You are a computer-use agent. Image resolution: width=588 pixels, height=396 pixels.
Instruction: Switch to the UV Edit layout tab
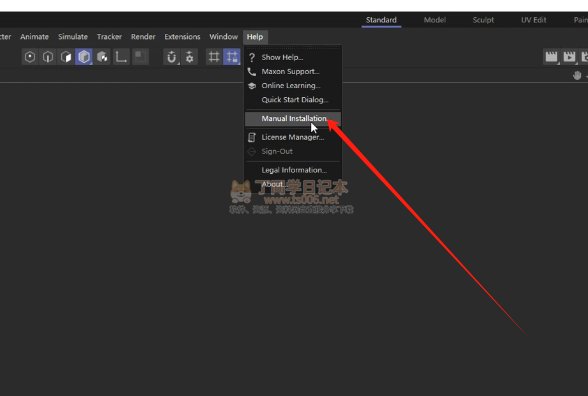click(x=534, y=20)
